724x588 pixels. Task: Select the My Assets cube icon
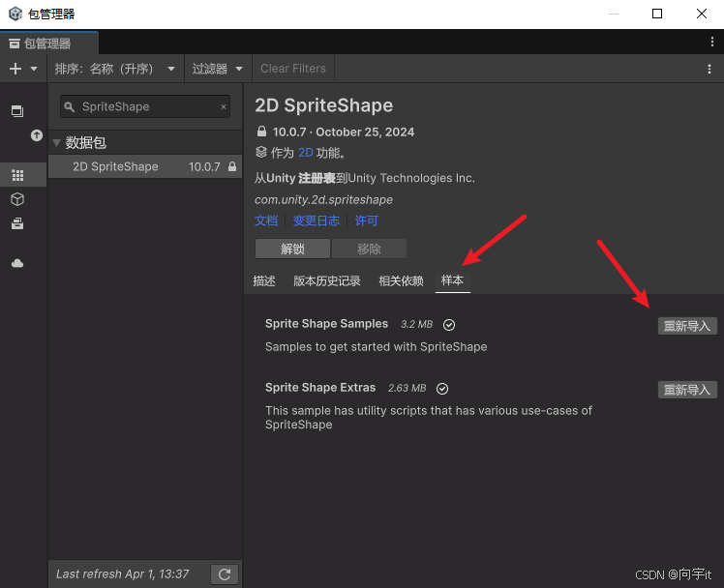17,199
